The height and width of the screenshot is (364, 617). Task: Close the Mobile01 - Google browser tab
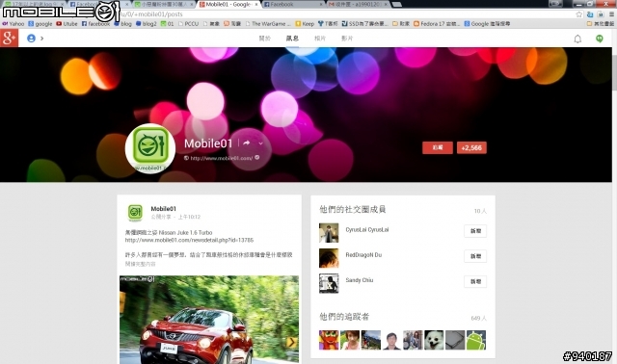pyautogui.click(x=256, y=4)
